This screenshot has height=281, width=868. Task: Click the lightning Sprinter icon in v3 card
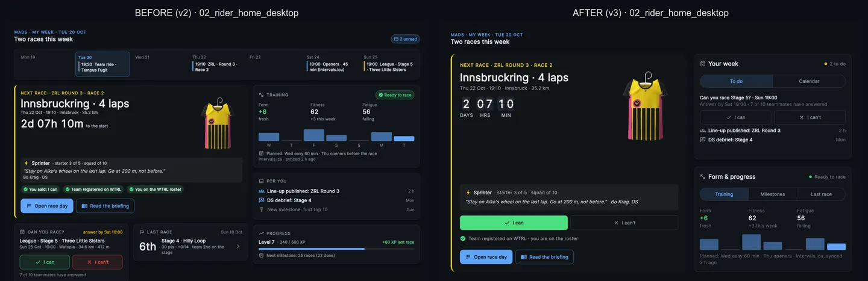(468, 193)
